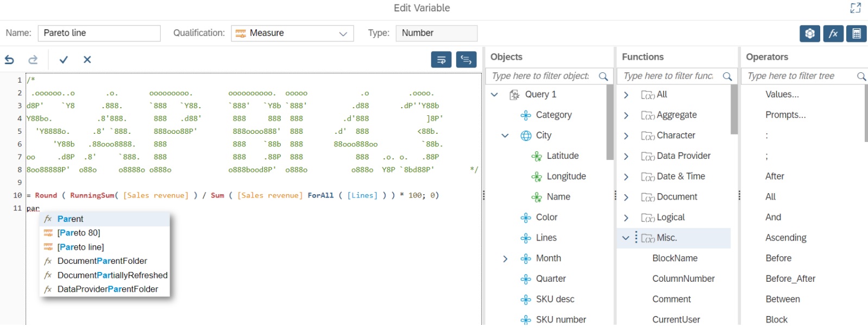Cancel the formula with the X icon
Screen dimensions: 868x328
[x=87, y=60]
